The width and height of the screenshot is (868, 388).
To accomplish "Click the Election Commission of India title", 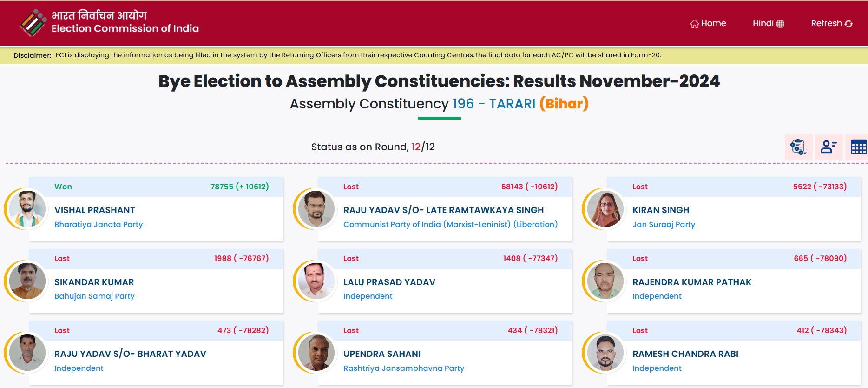I will pyautogui.click(x=125, y=28).
